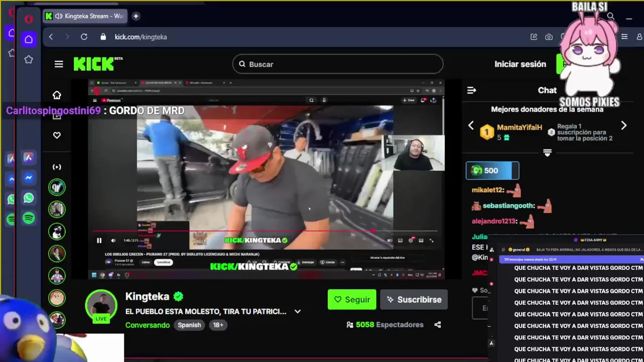Viewport: 644px width, 362px height.
Task: Click the Kingteka verified badge
Action: pos(179,297)
